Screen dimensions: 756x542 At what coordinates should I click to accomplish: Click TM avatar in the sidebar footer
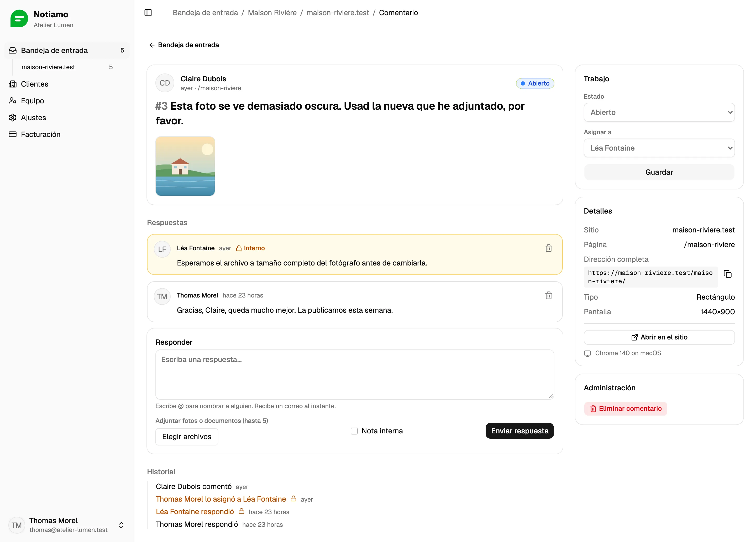coord(17,525)
